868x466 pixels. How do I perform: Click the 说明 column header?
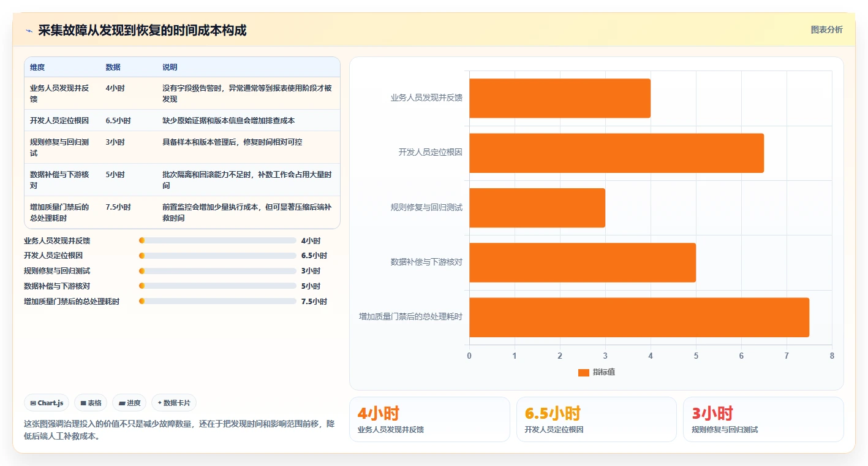(170, 67)
